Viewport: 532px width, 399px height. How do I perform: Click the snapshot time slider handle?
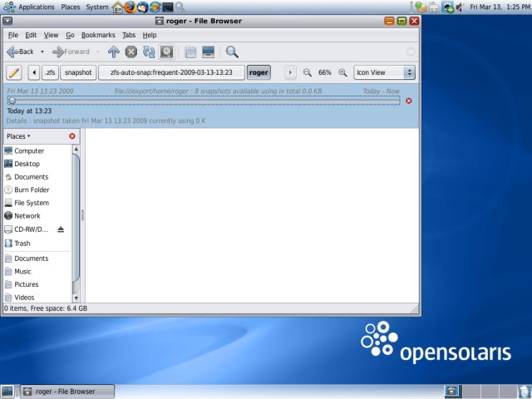[12, 101]
